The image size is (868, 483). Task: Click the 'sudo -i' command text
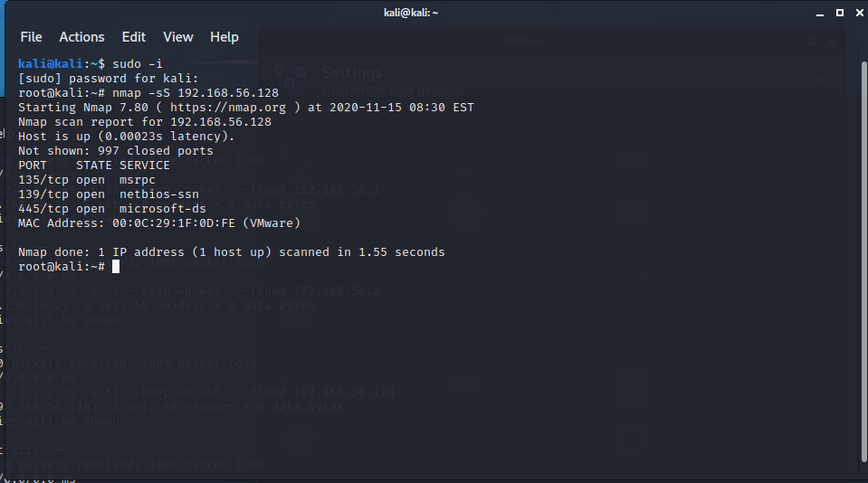(x=138, y=64)
